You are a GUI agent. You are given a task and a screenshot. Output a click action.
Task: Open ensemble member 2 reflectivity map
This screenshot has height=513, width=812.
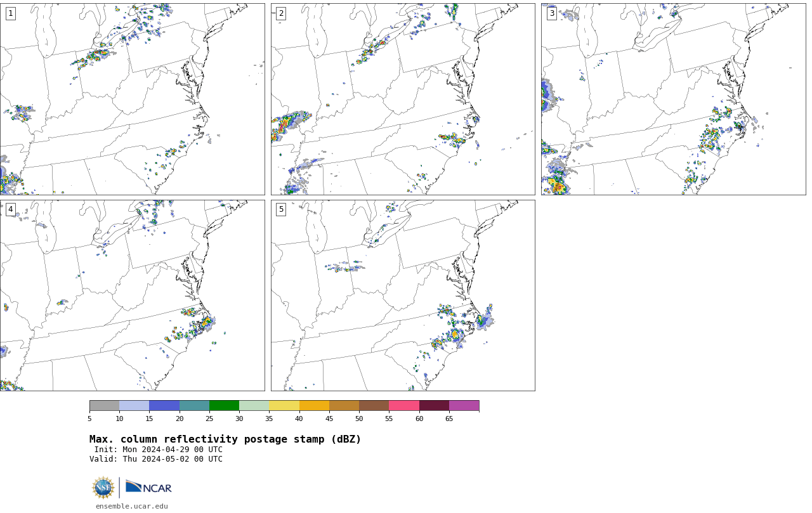pos(403,99)
